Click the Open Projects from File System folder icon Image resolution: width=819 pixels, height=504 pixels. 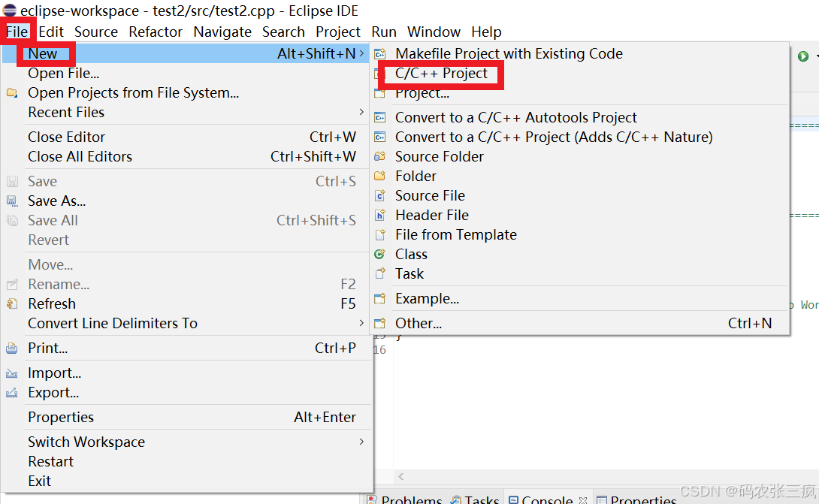[12, 93]
